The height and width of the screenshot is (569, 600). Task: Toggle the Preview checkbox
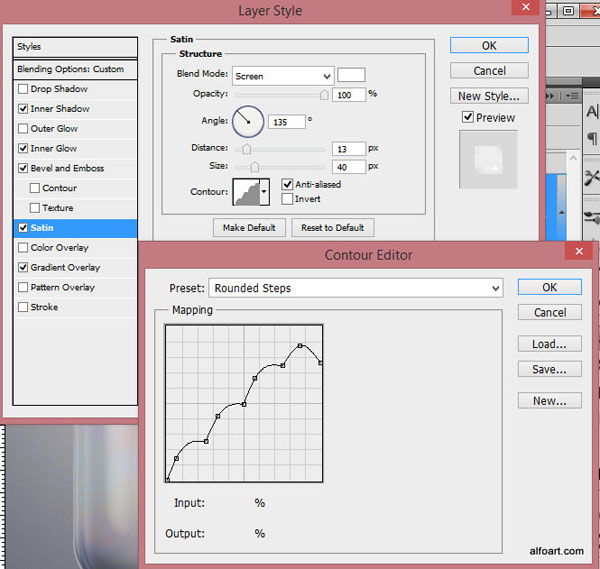tap(468, 117)
